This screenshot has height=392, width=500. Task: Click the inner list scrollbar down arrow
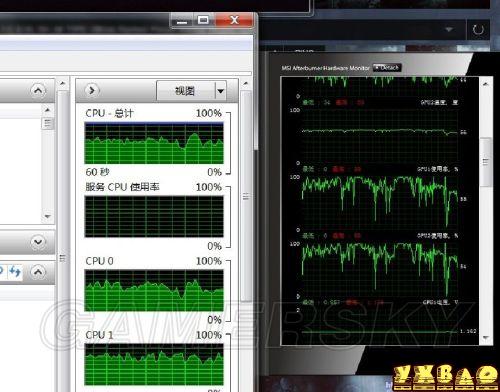pyautogui.click(x=47, y=217)
